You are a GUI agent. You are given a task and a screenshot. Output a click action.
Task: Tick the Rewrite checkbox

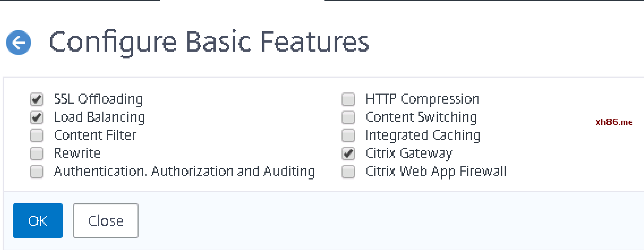point(37,153)
